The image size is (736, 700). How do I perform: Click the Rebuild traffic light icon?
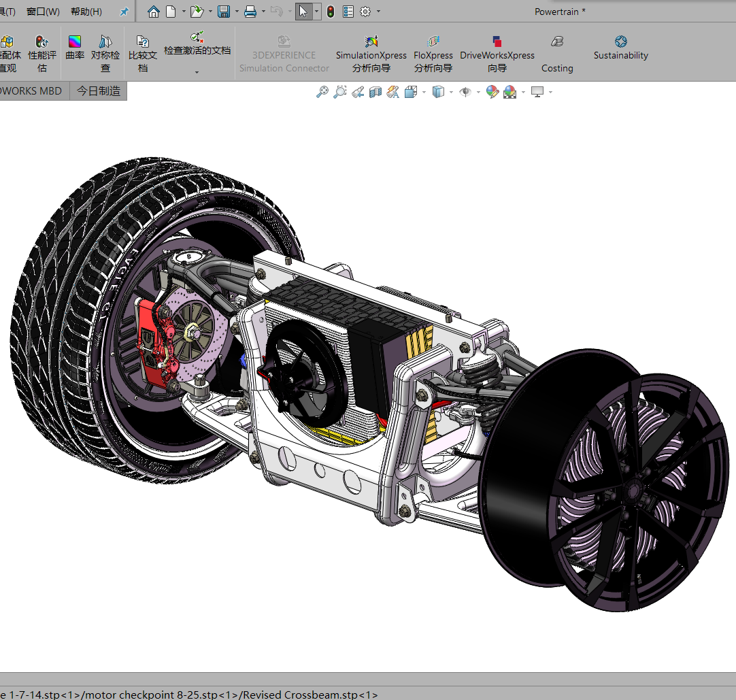tap(331, 12)
